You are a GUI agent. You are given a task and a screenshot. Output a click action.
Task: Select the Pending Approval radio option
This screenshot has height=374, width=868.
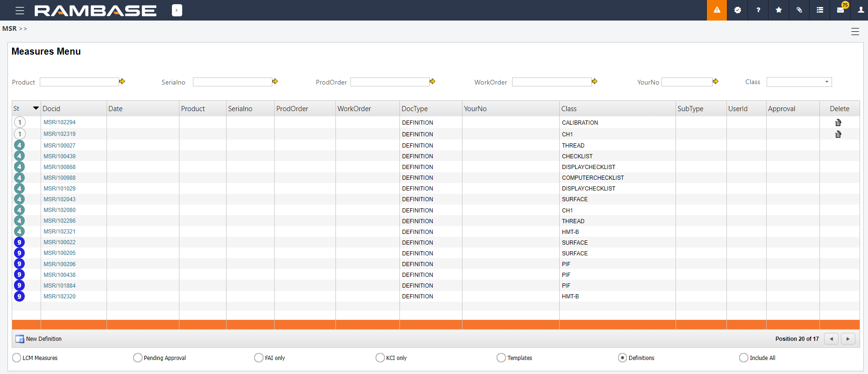point(138,358)
